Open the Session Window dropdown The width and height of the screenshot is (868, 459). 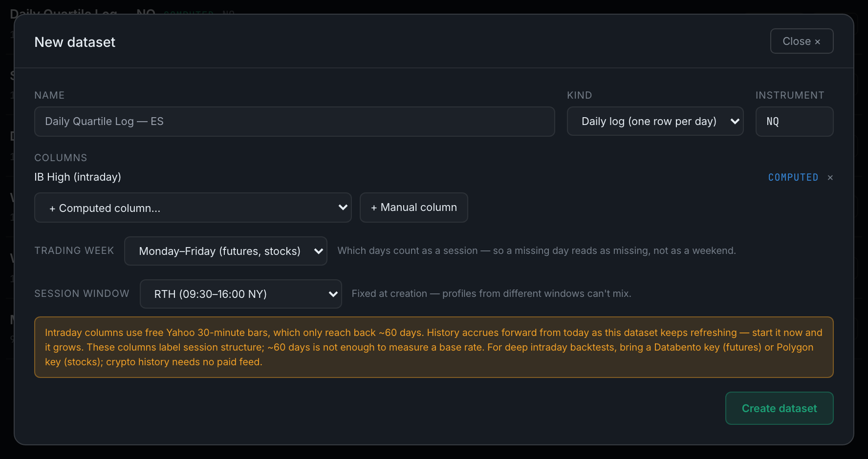click(241, 294)
